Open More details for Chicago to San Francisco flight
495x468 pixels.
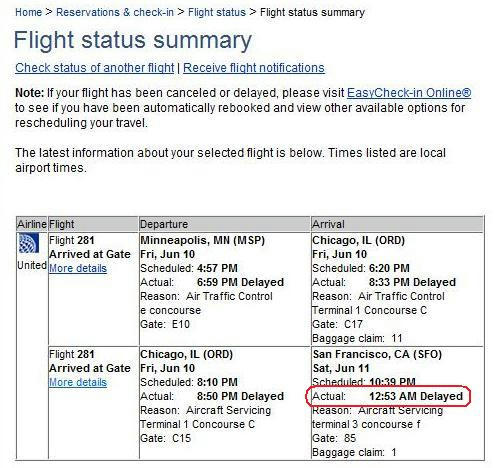pyautogui.click(x=78, y=382)
